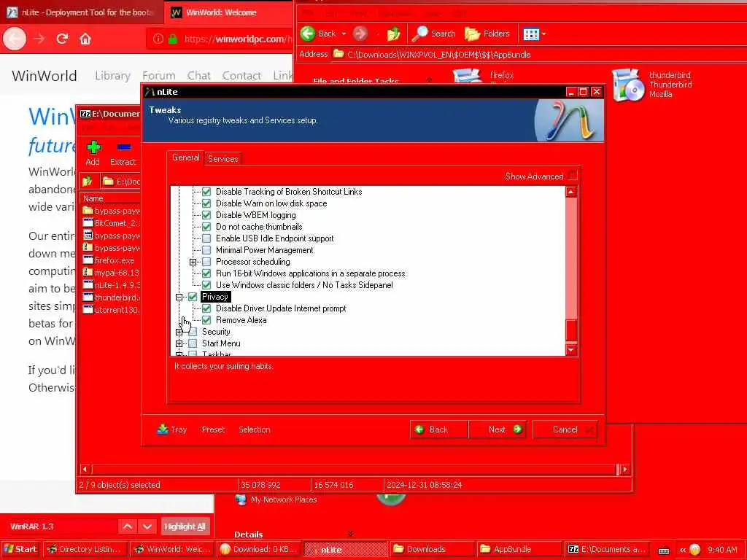The image size is (747, 560).
Task: Expand the Start Menu tree node
Action: click(x=179, y=343)
